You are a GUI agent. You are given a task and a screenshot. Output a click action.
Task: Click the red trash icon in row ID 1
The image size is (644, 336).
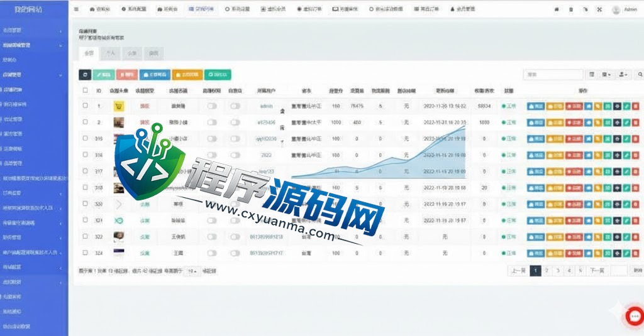[x=636, y=106]
